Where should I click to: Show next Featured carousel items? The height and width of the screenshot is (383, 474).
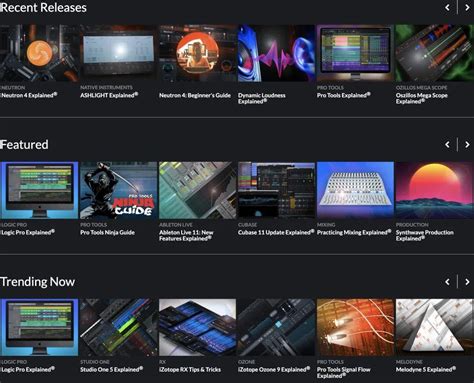pyautogui.click(x=467, y=144)
